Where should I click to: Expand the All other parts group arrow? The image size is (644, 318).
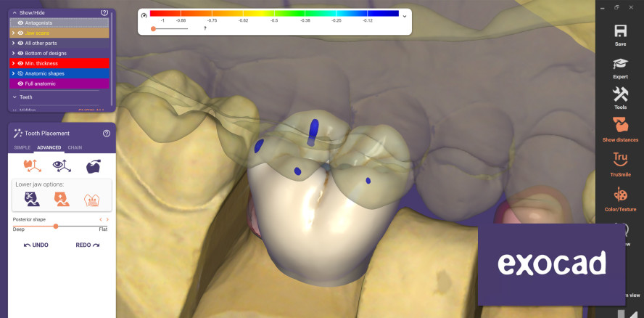click(x=14, y=43)
